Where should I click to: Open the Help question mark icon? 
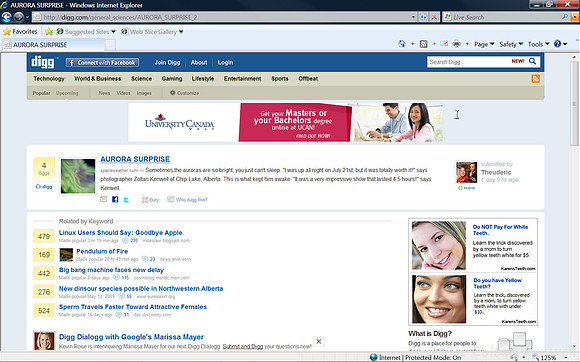[557, 44]
